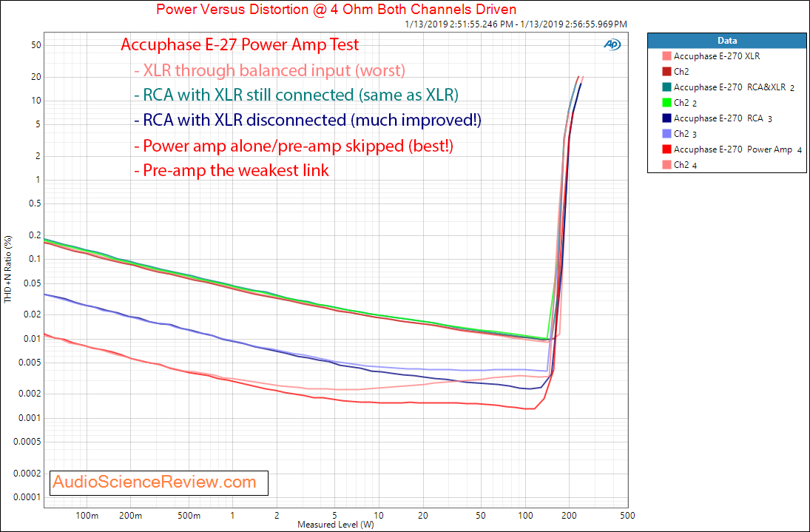Viewport: 810px width, 532px height.
Task: Click the 'Measured Level (W)' x-axis label
Action: pos(336,525)
